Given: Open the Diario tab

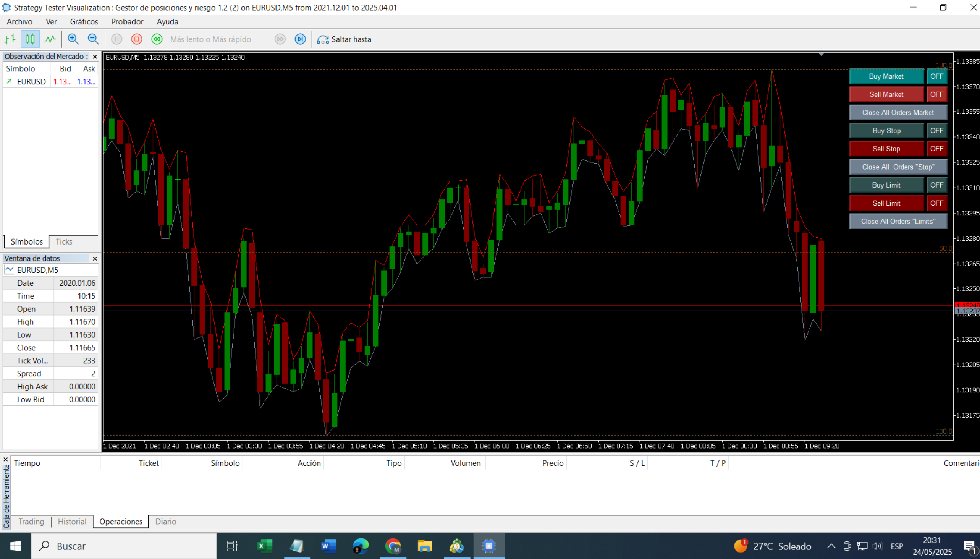Looking at the screenshot, I should pyautogui.click(x=166, y=522).
